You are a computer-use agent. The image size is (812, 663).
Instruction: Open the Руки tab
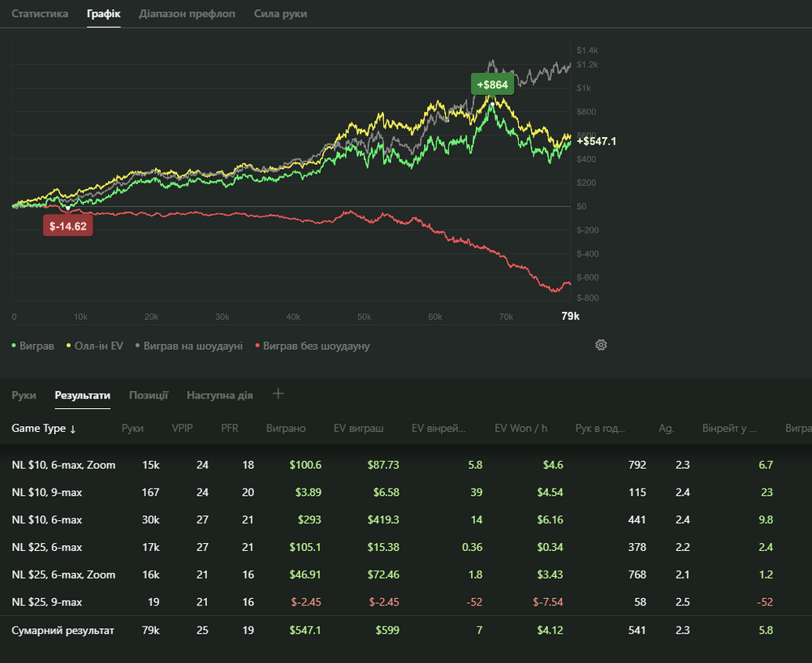tap(24, 395)
